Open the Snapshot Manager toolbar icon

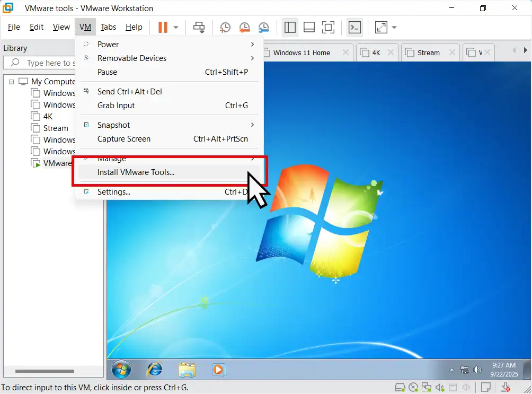tap(264, 27)
